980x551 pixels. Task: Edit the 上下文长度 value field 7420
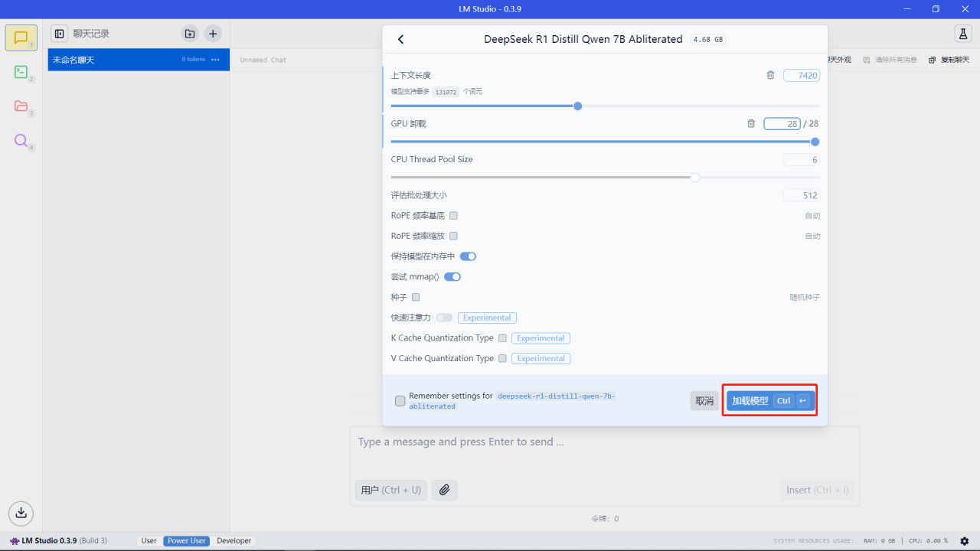pyautogui.click(x=802, y=75)
